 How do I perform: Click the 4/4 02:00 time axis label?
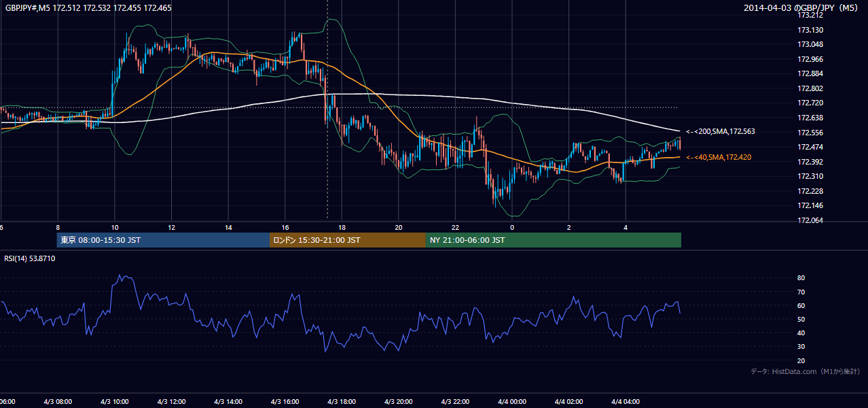point(569,401)
